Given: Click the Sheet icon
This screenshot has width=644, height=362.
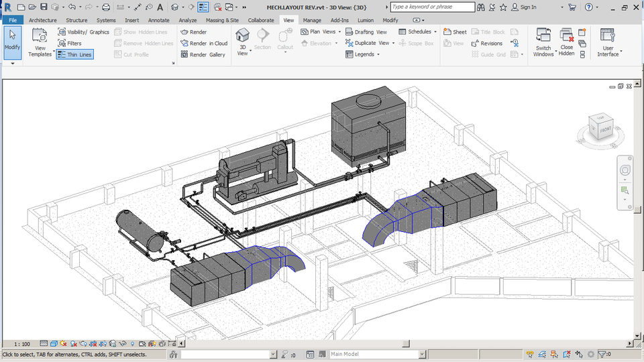Looking at the screenshot, I should click(447, 32).
